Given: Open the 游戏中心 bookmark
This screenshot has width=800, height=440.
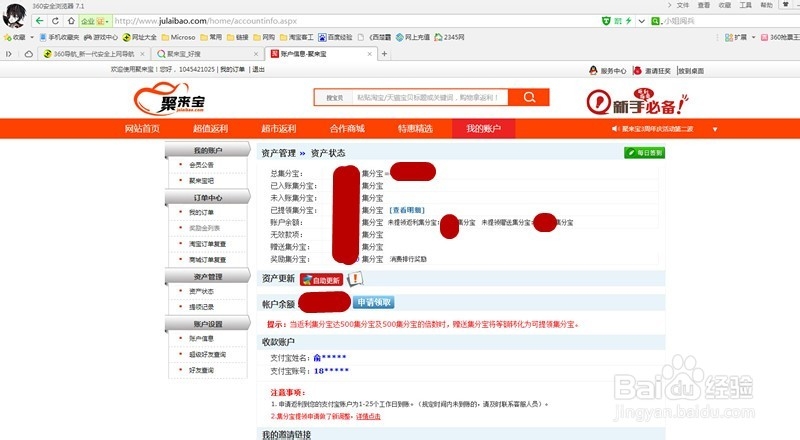Looking at the screenshot, I should [101, 37].
